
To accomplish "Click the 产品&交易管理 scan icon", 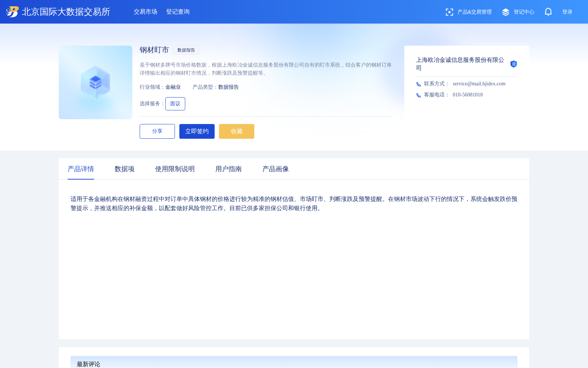I will [449, 12].
